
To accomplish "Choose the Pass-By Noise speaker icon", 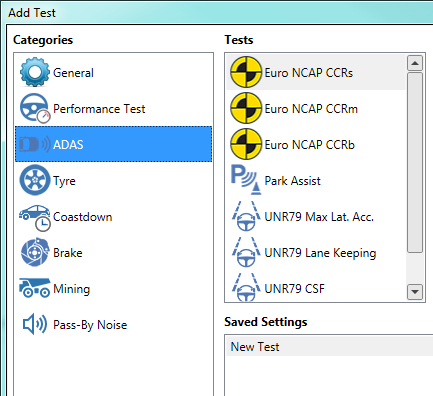I will (x=35, y=324).
